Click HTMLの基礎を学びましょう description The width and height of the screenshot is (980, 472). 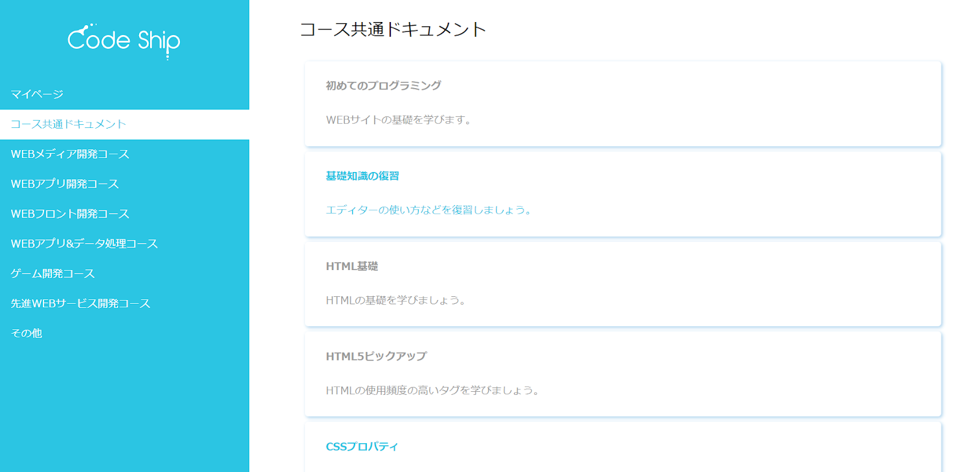[x=396, y=301]
